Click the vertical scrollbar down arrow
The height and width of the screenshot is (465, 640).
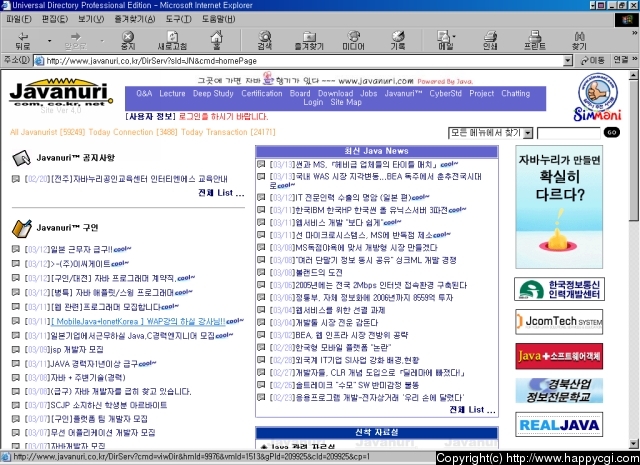[x=633, y=443]
